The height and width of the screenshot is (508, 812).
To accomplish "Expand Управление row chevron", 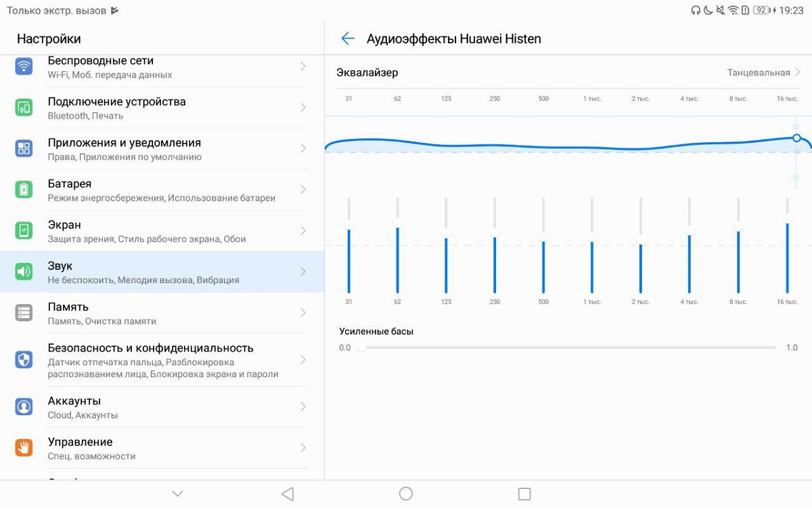I will (x=302, y=448).
